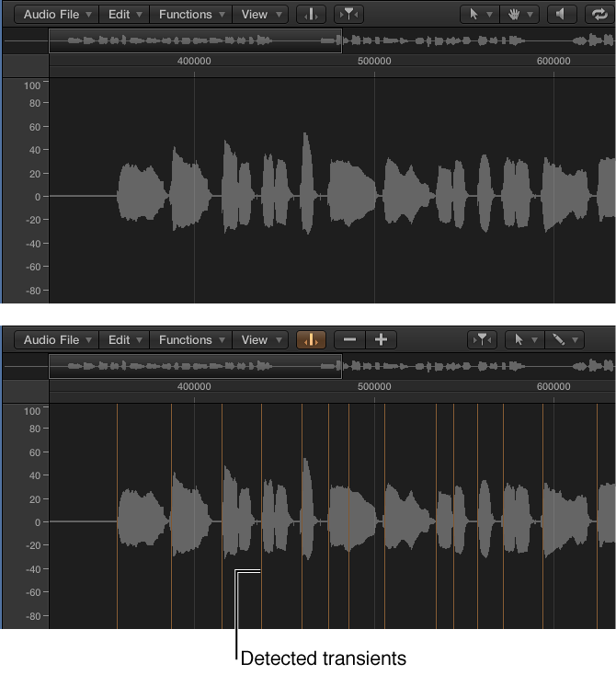Open Edit menu in lower editor
Screen dimensions: 616x675
pos(124,340)
